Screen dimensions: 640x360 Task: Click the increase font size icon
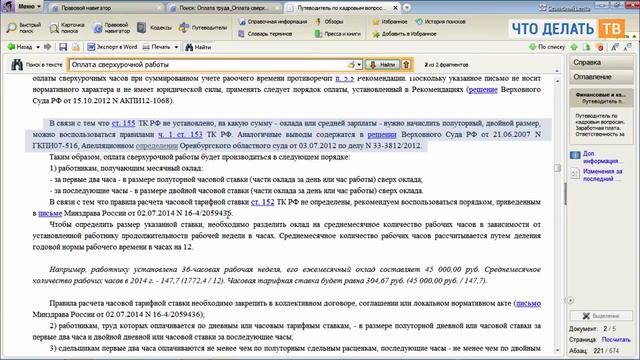click(615, 47)
